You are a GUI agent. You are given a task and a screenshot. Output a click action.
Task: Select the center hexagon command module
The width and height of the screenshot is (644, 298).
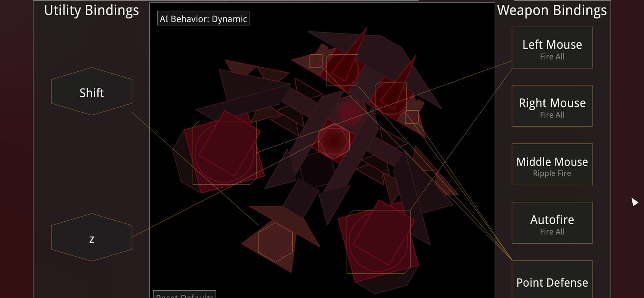(x=334, y=141)
